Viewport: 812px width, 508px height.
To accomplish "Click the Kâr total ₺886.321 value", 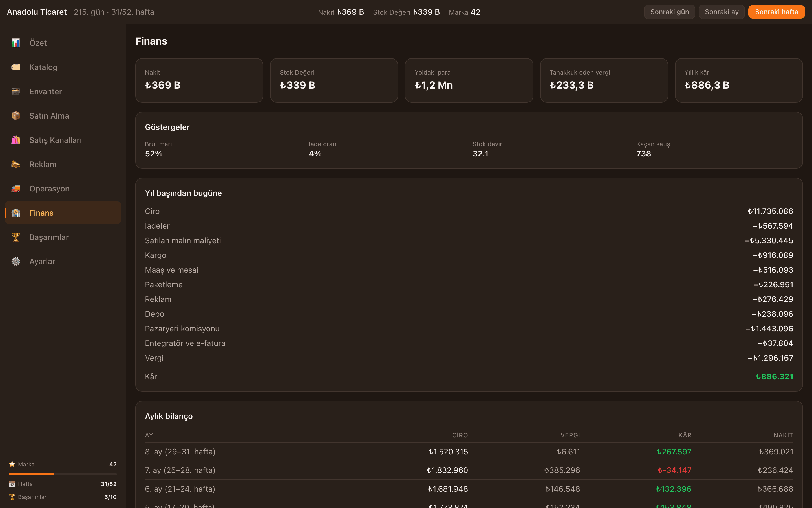I will 775,377.
